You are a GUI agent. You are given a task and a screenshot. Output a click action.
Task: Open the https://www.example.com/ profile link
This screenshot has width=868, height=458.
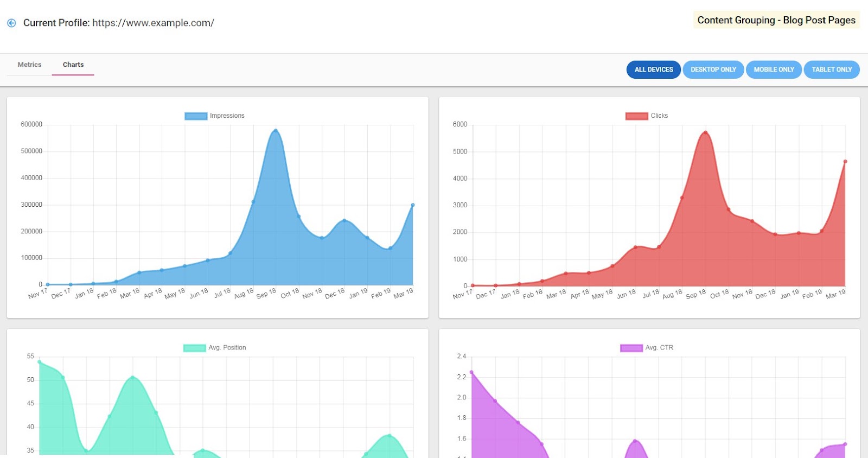153,23
